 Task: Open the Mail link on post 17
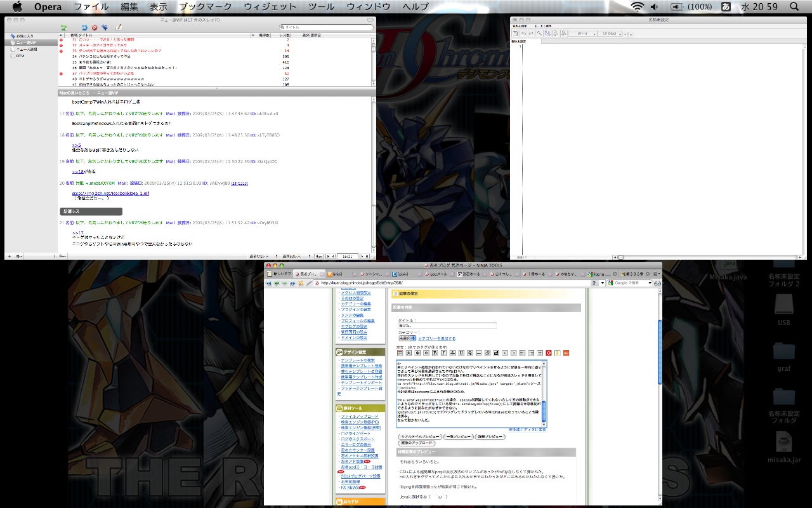click(x=170, y=113)
